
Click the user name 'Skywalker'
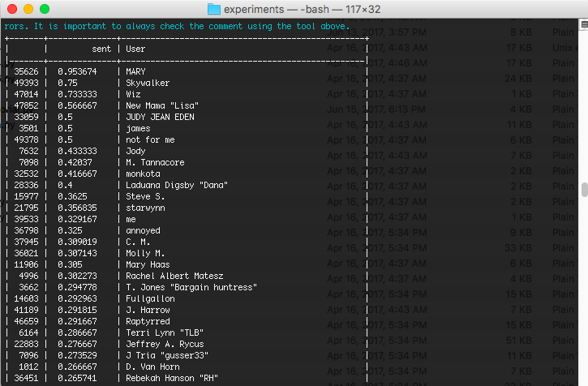click(148, 83)
